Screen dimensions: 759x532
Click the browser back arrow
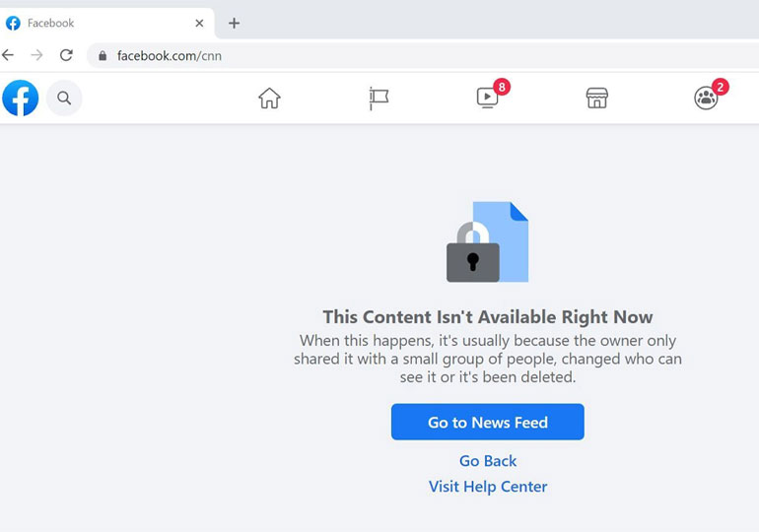[9, 55]
